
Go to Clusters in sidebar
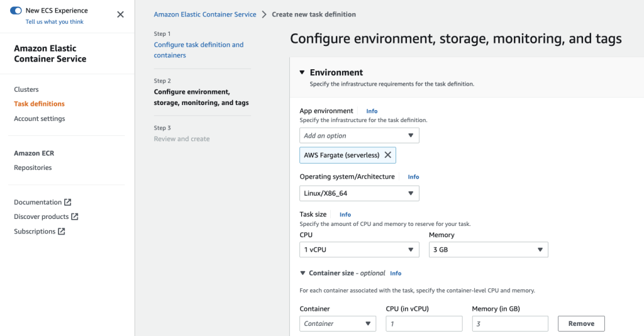[x=26, y=89]
